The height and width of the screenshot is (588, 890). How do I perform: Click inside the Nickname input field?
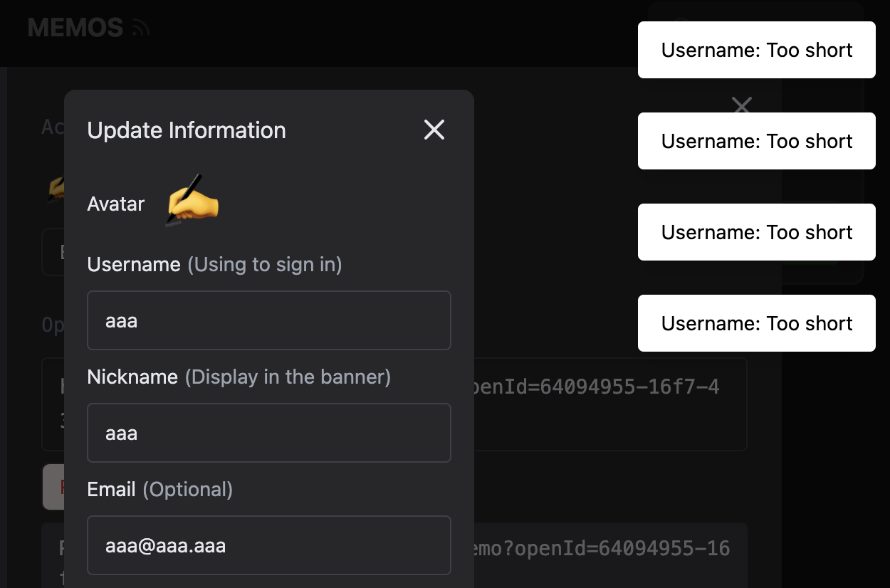[x=269, y=433]
